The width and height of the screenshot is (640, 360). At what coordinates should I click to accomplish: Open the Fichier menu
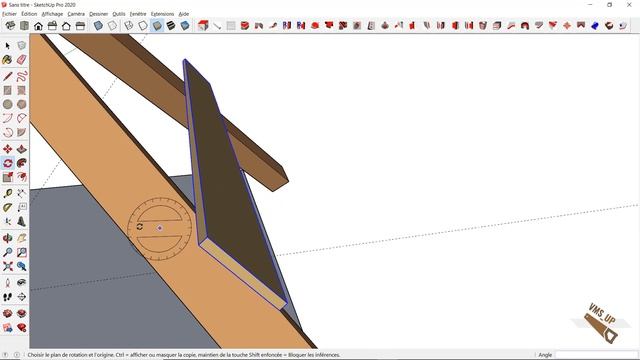tap(9, 14)
